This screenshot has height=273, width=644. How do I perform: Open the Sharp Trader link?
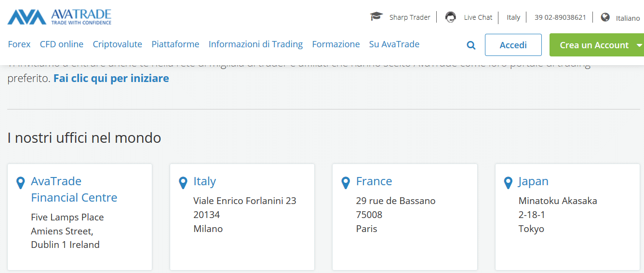click(x=410, y=17)
